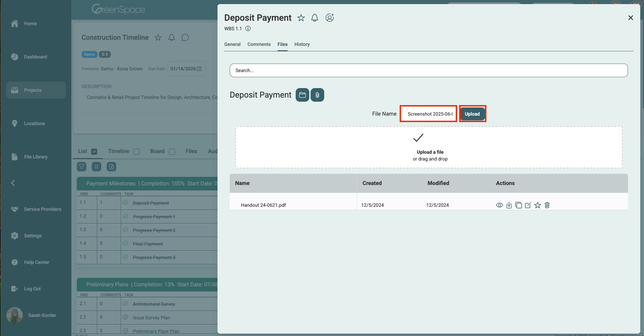This screenshot has height=336, width=644.
Task: Download Handout 24-0621.pdf
Action: point(509,205)
